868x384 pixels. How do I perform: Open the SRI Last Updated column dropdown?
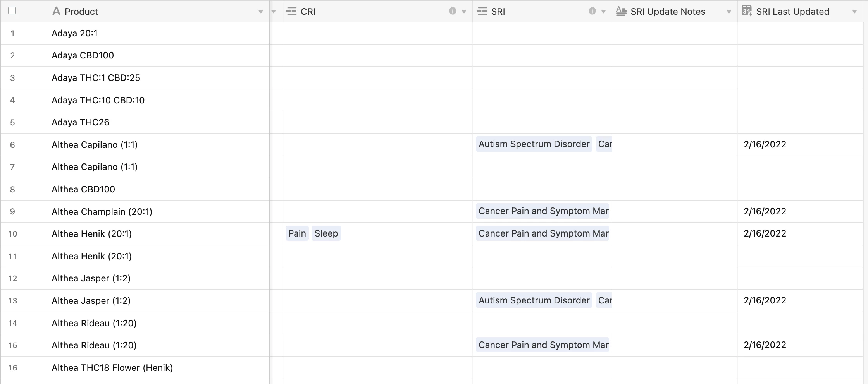point(854,12)
